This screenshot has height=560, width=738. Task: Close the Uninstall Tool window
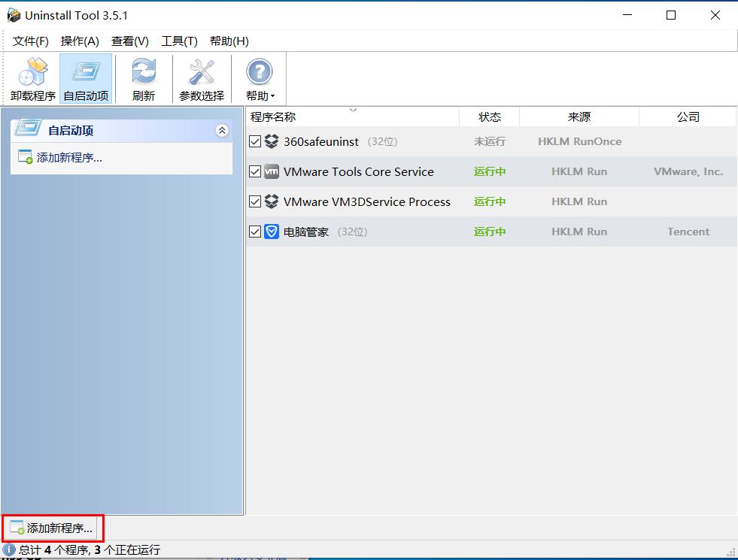click(715, 15)
